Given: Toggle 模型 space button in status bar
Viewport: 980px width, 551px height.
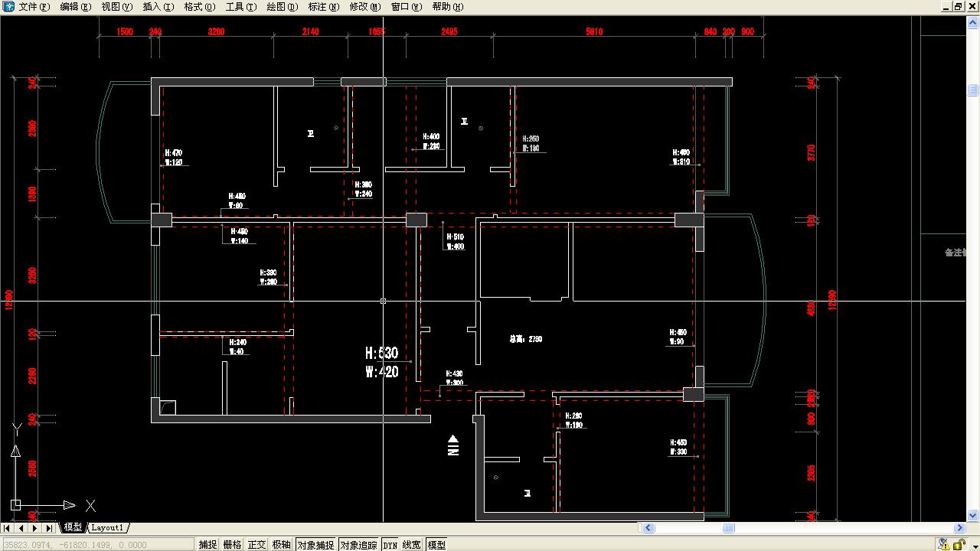Looking at the screenshot, I should (x=436, y=545).
